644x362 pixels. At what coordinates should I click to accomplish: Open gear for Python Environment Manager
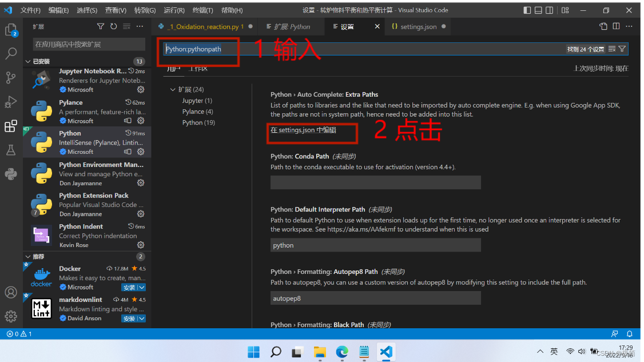(x=141, y=183)
